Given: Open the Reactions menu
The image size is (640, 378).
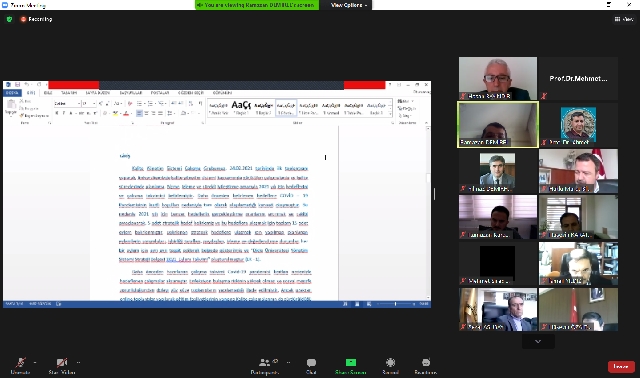Looking at the screenshot, I should click(x=426, y=362).
